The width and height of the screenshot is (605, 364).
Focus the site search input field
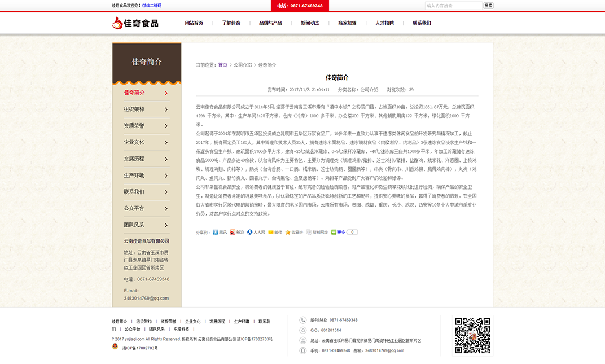tap(453, 6)
